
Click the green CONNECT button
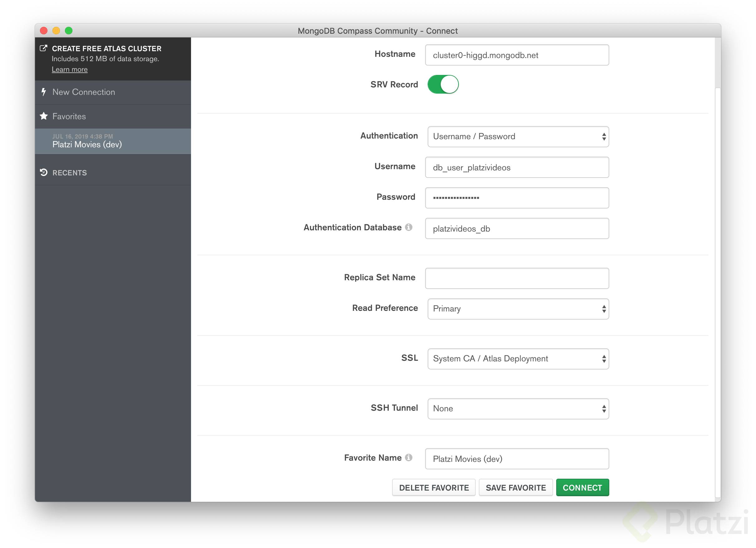tap(582, 487)
